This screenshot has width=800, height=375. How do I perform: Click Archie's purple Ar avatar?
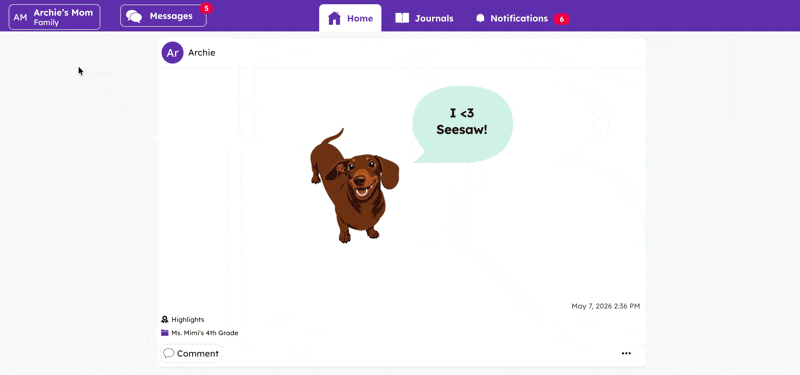172,53
